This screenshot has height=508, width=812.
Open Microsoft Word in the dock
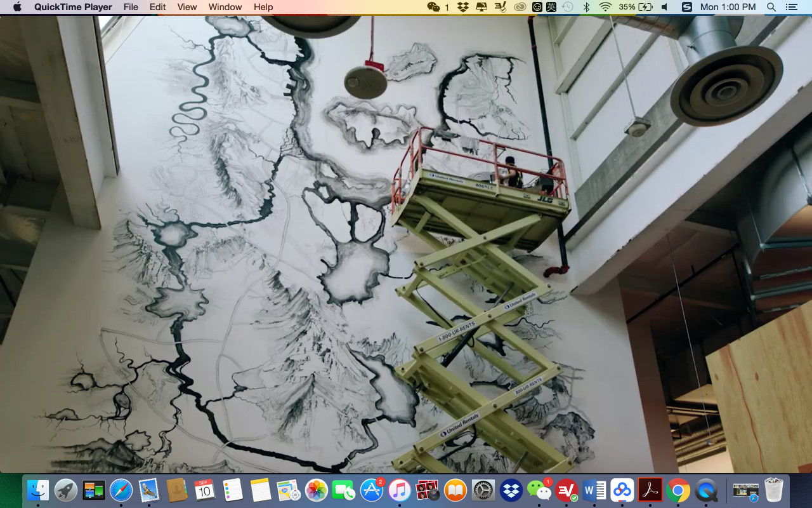coord(594,490)
